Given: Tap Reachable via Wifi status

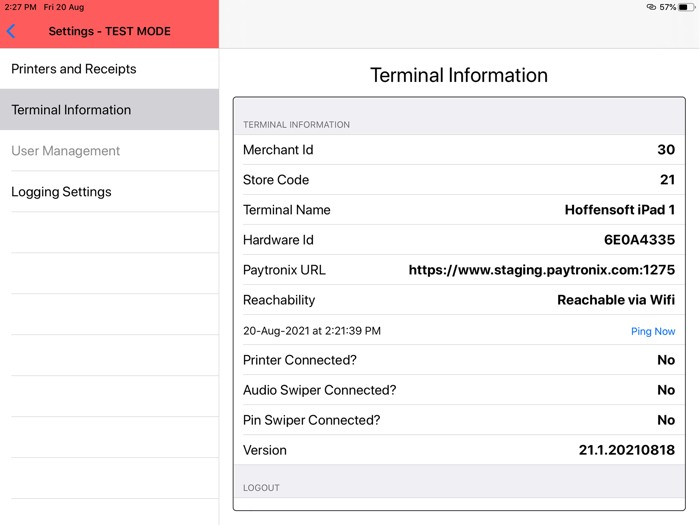Looking at the screenshot, I should [x=616, y=300].
